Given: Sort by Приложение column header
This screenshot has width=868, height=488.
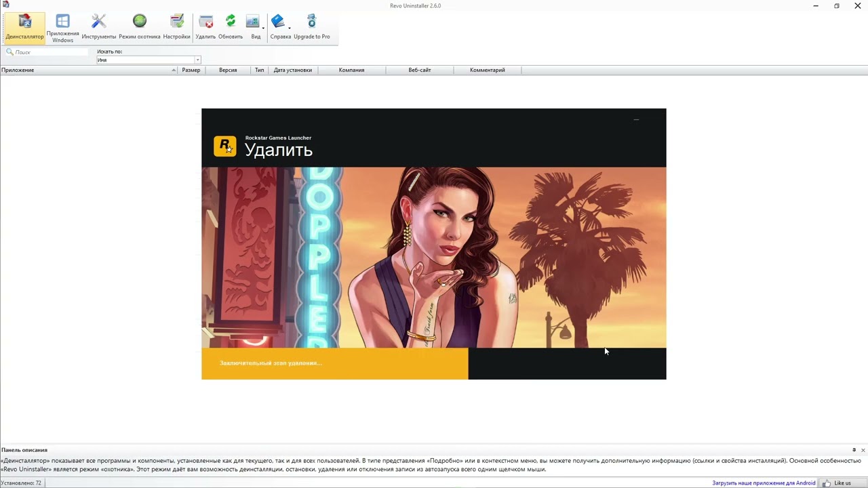Looking at the screenshot, I should (x=89, y=70).
